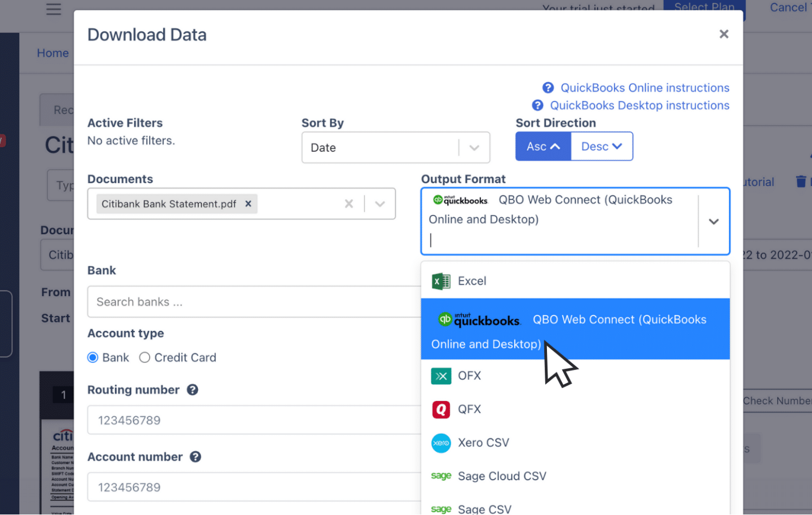Open QuickBooks Online instructions link

pyautogui.click(x=645, y=88)
